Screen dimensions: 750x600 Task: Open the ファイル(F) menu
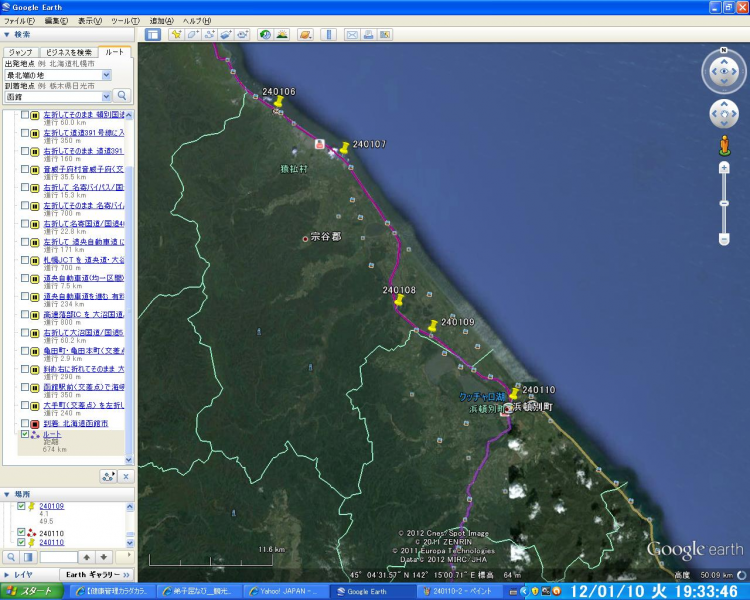(20, 21)
